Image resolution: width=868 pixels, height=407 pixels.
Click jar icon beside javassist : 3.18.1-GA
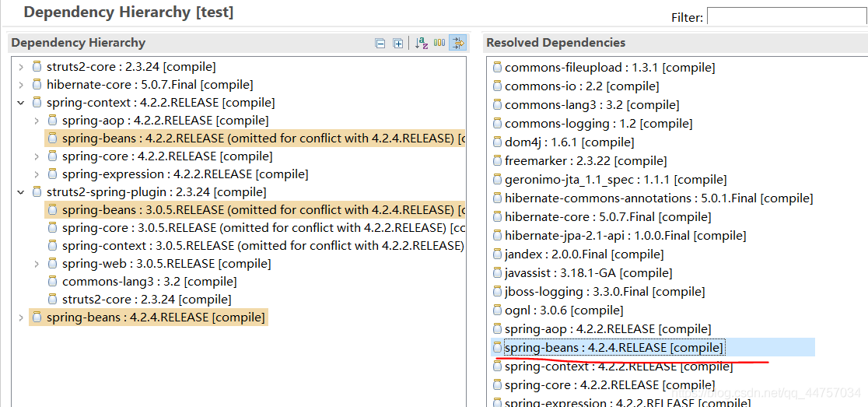497,273
